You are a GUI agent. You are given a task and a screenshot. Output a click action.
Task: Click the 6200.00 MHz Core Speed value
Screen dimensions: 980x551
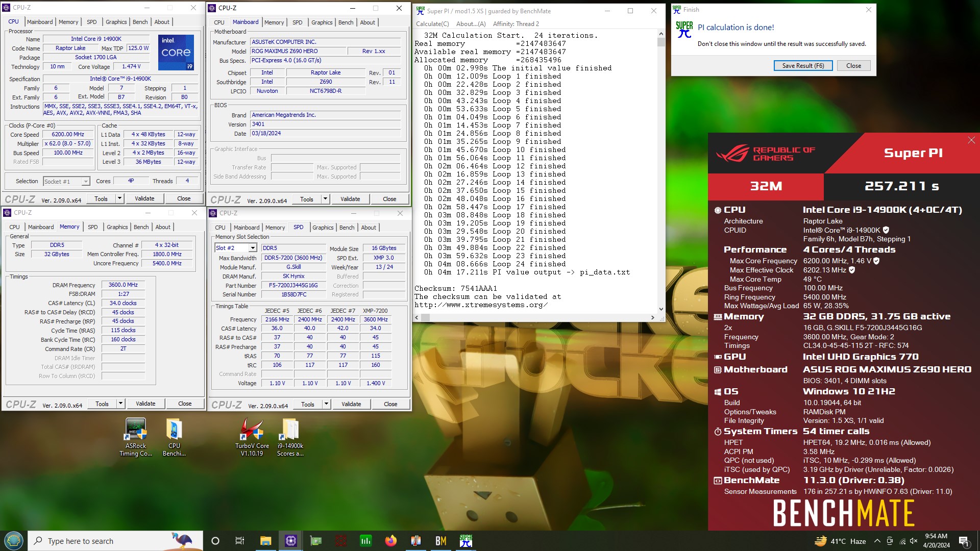click(x=68, y=135)
